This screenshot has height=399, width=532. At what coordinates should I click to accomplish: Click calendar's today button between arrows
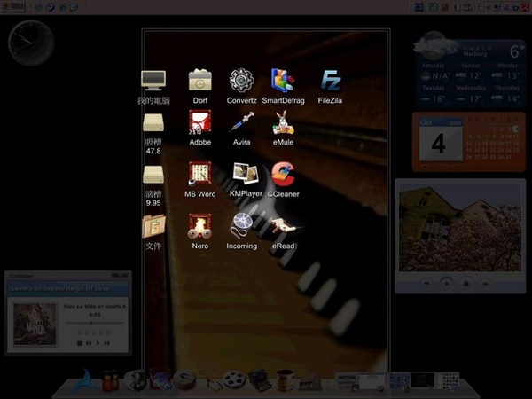(440, 167)
